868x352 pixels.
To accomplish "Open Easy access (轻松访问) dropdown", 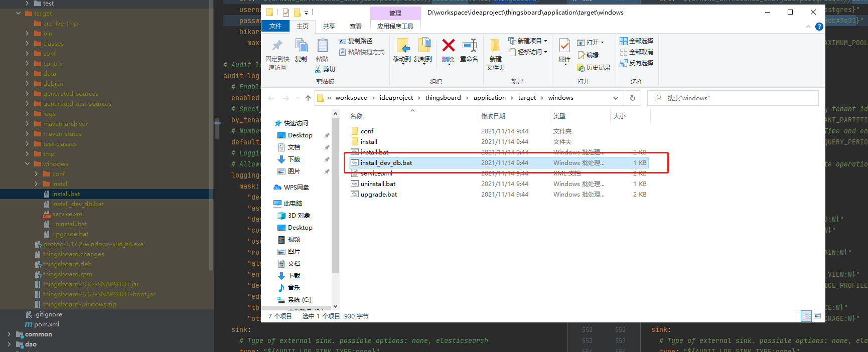I will [x=528, y=52].
